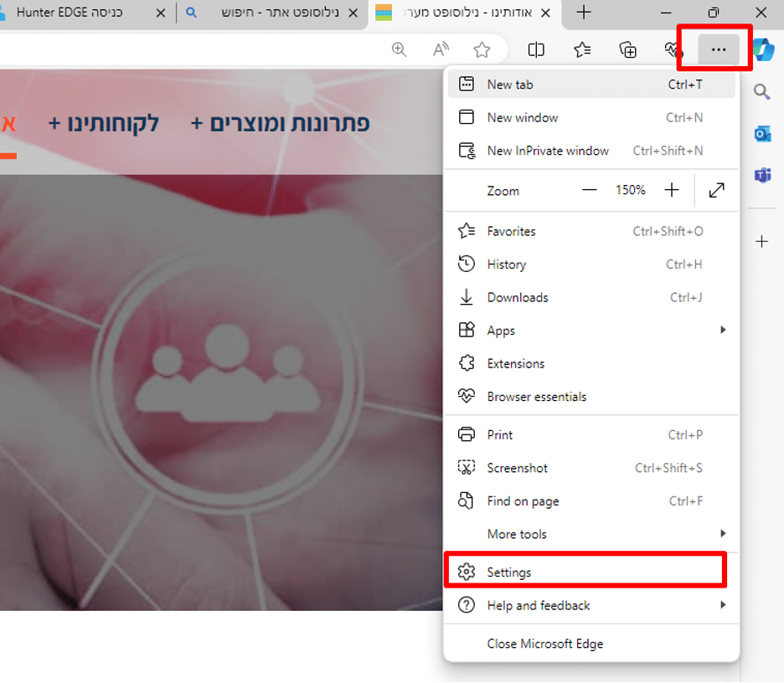Click the Copilot icon in toolbar
Screen dimensions: 784x683
[x=765, y=49]
